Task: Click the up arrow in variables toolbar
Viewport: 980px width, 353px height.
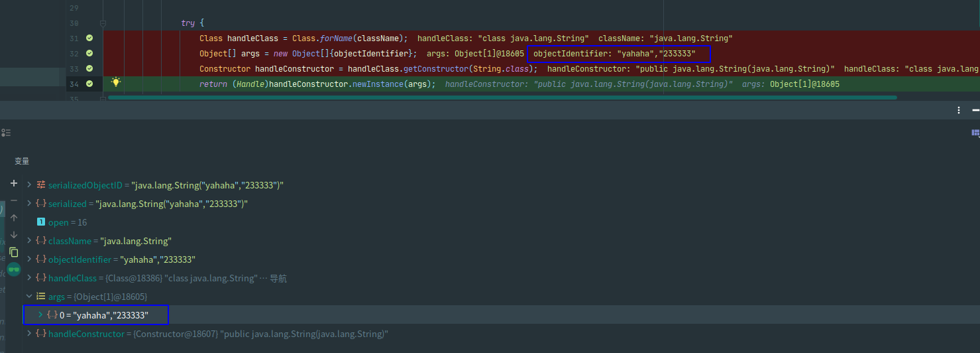Action: 14,218
